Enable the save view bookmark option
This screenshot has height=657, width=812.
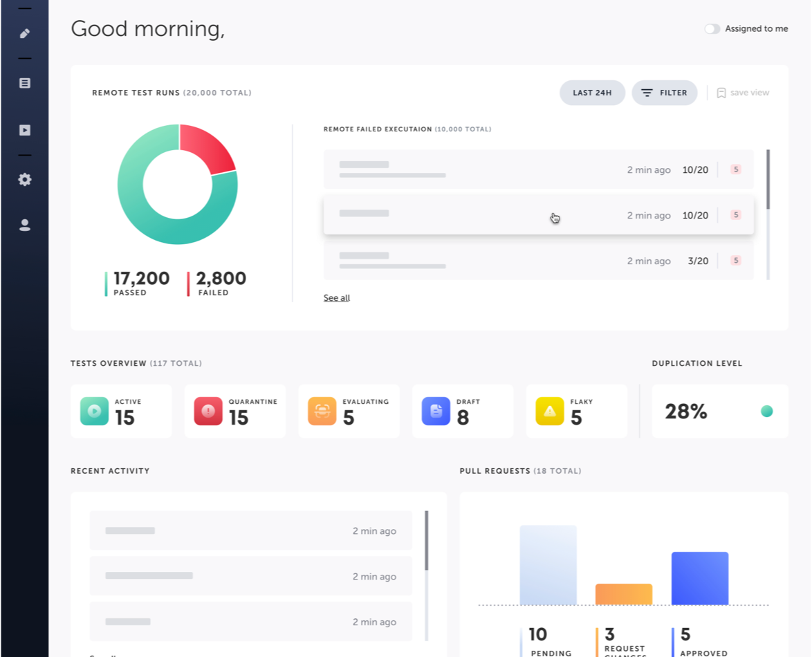pos(742,92)
